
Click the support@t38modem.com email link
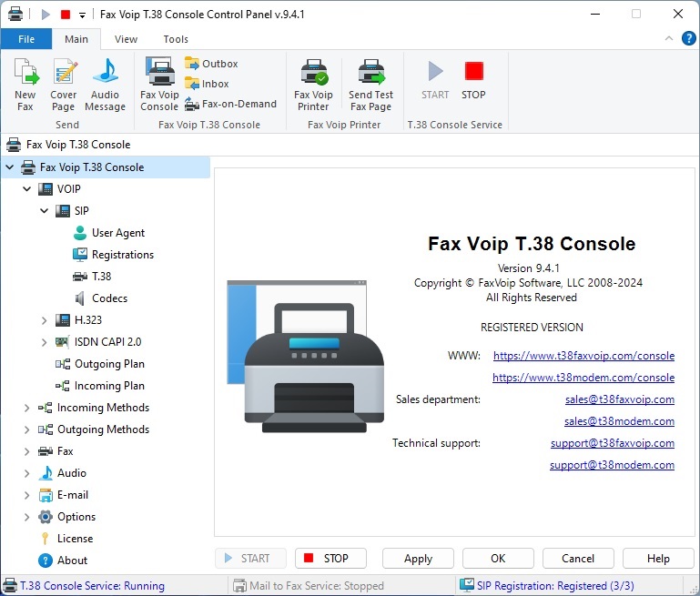(612, 465)
